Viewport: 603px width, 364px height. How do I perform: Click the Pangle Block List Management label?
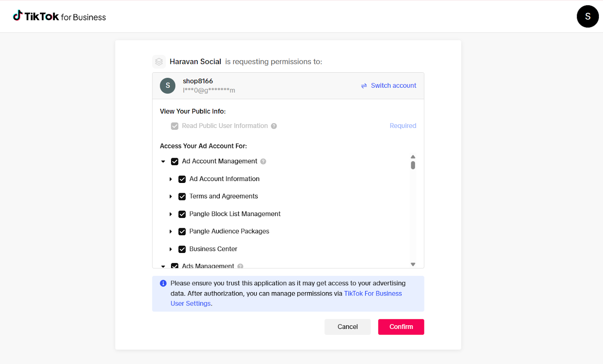[x=235, y=214]
